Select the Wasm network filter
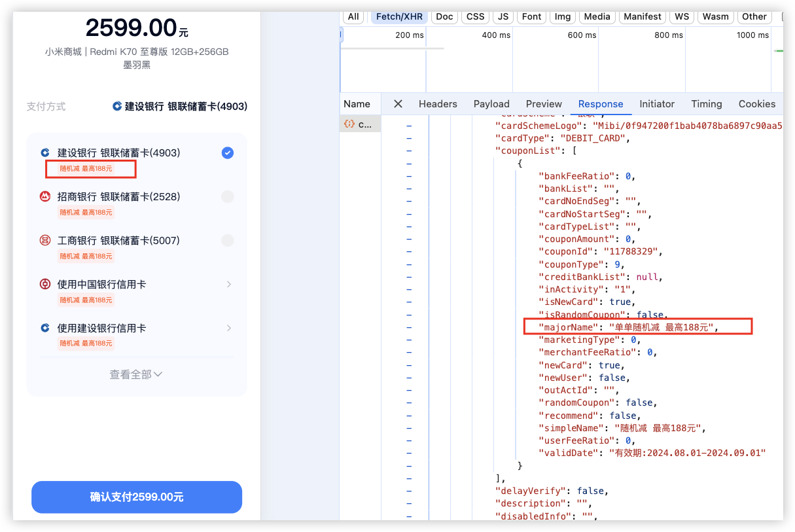 click(x=715, y=16)
